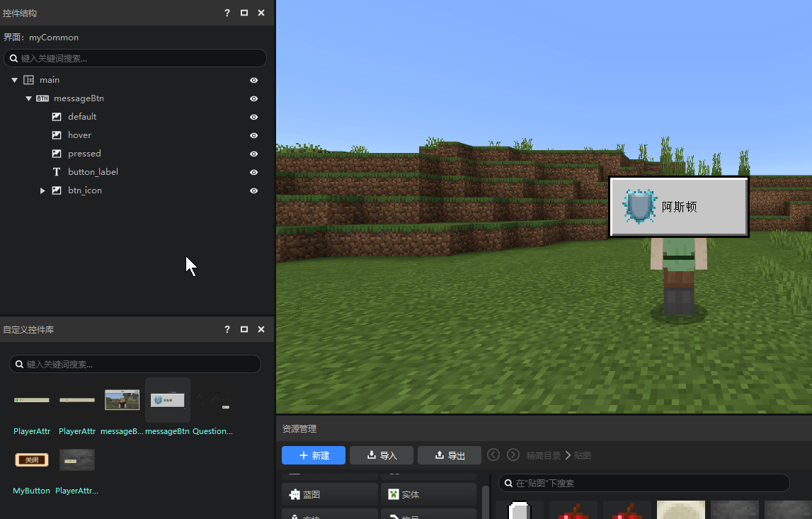Click the 蓝图 category tile
This screenshot has width=812, height=519.
[329, 494]
